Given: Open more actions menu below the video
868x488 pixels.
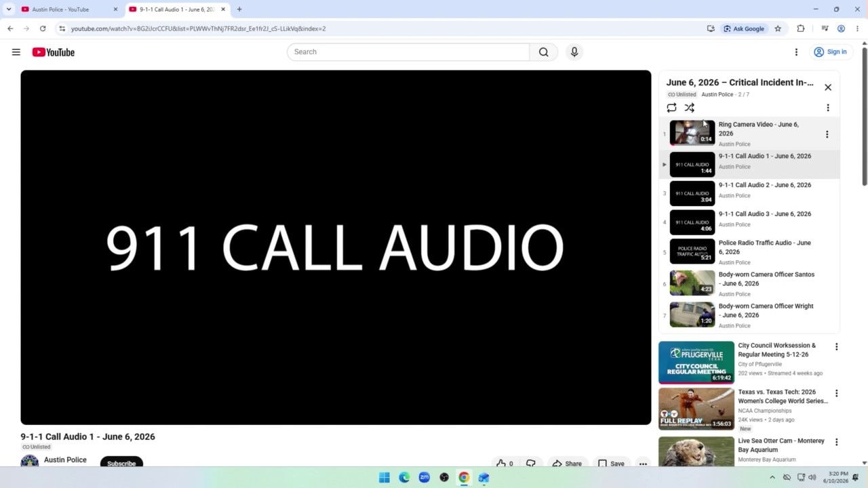Looking at the screenshot, I should click(643, 464).
